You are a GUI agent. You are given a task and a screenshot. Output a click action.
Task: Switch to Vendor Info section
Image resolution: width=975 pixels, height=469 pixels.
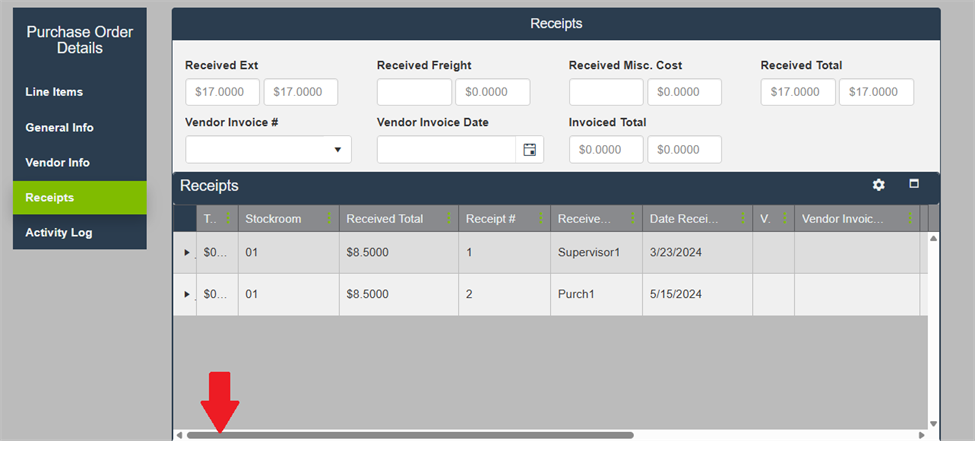tap(57, 163)
